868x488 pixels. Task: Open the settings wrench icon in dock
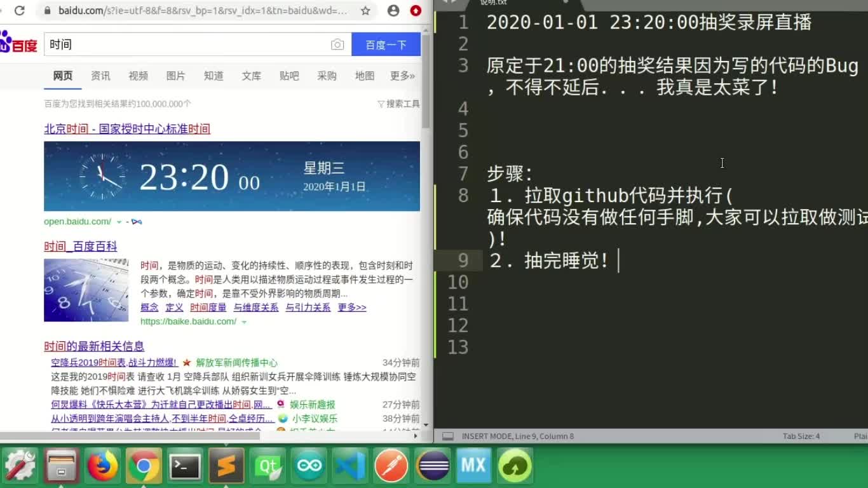[x=20, y=466]
